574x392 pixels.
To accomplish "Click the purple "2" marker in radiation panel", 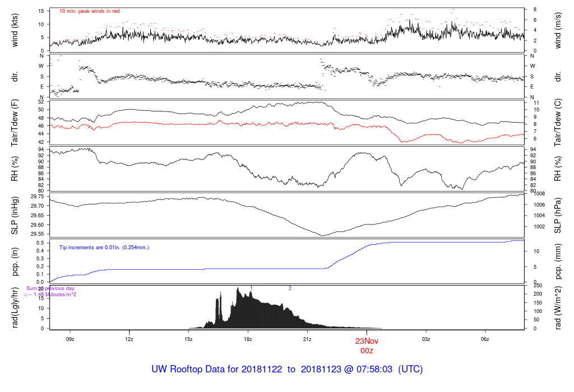I will pyautogui.click(x=290, y=288).
